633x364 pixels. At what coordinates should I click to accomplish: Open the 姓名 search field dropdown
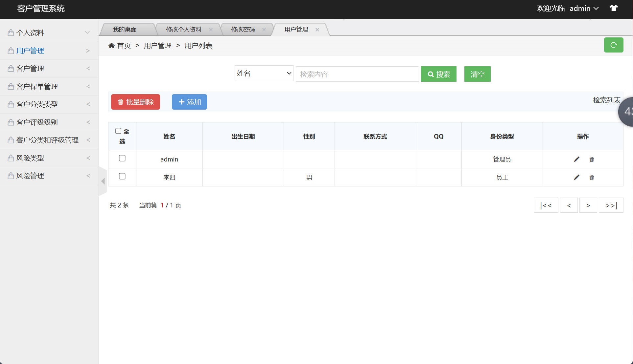[264, 73]
